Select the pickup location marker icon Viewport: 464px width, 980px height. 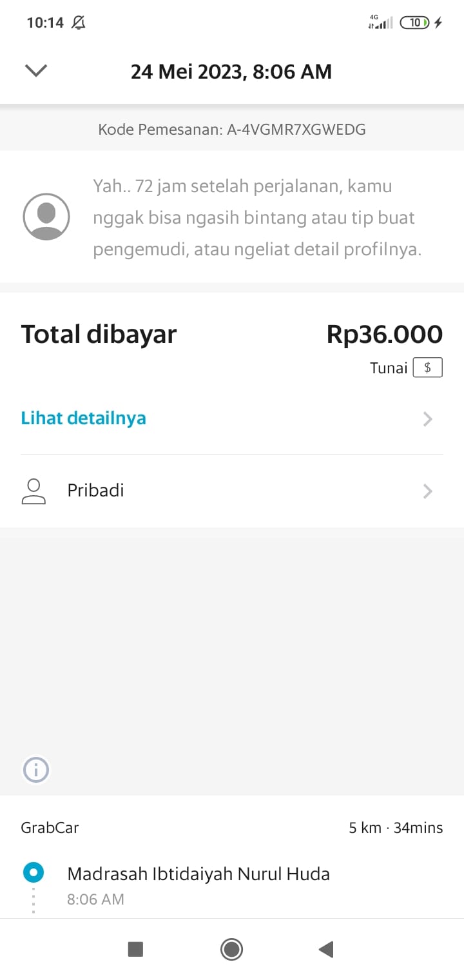coord(34,874)
